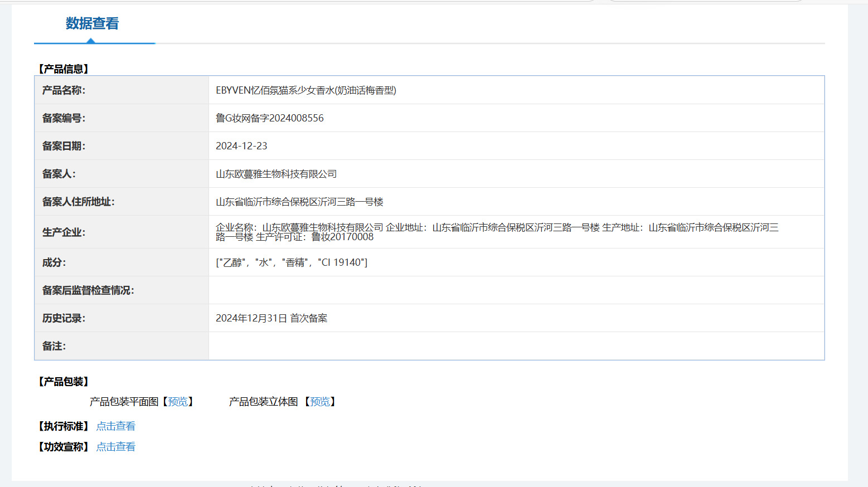Click ingredients list containing 乙醇 and 香精

tap(292, 262)
